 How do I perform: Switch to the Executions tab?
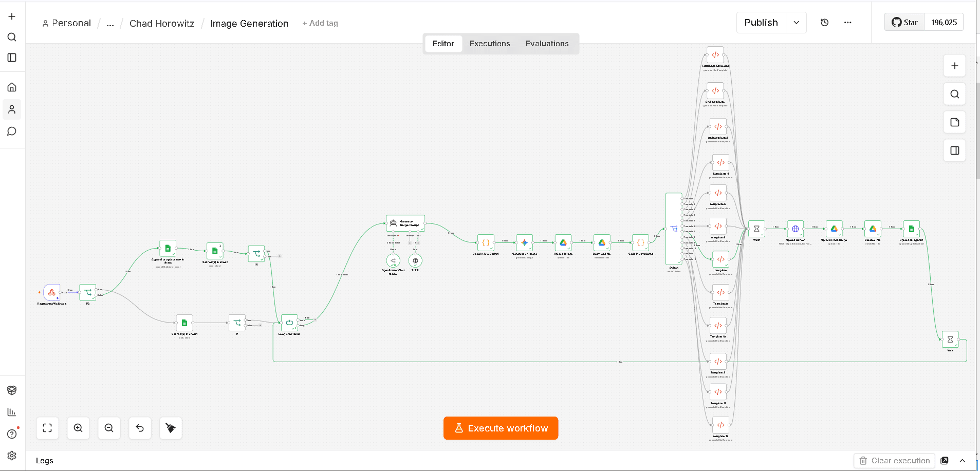pyautogui.click(x=490, y=44)
